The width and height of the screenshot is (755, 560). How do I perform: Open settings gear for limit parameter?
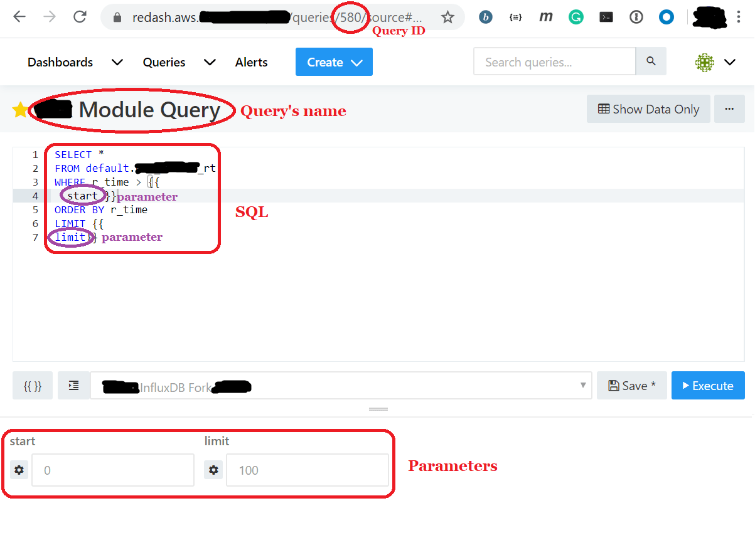click(x=213, y=470)
